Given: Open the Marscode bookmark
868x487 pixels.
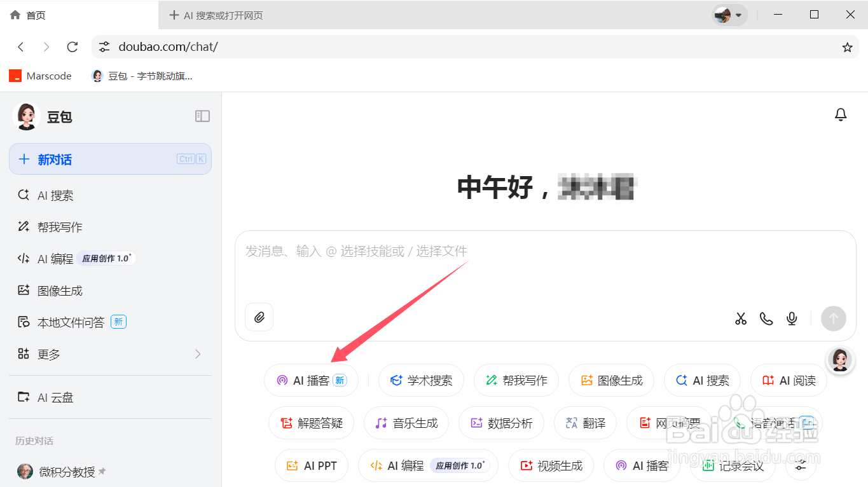Looking at the screenshot, I should (40, 76).
